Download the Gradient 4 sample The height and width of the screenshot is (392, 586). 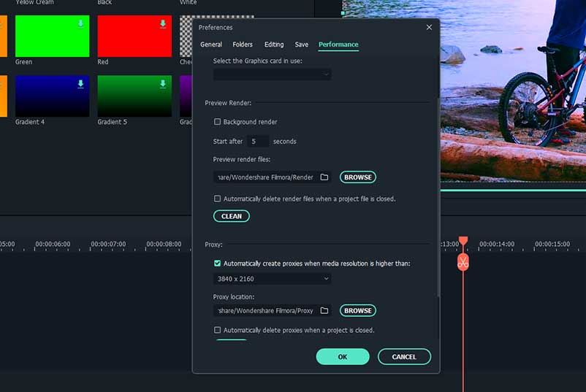click(x=80, y=84)
